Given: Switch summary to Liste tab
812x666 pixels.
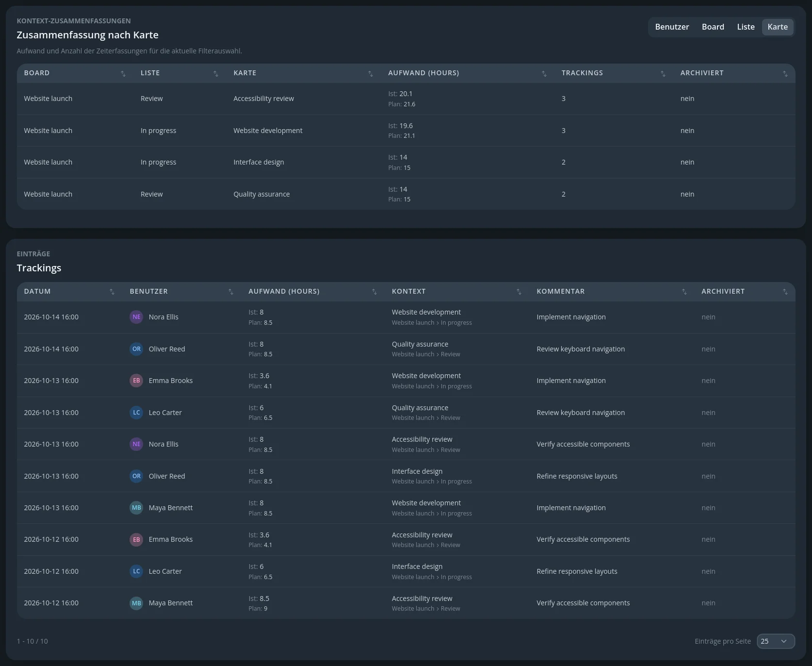Looking at the screenshot, I should (746, 27).
